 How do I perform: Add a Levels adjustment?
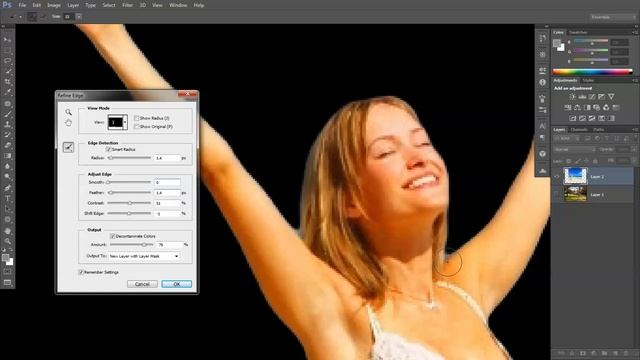582,97
